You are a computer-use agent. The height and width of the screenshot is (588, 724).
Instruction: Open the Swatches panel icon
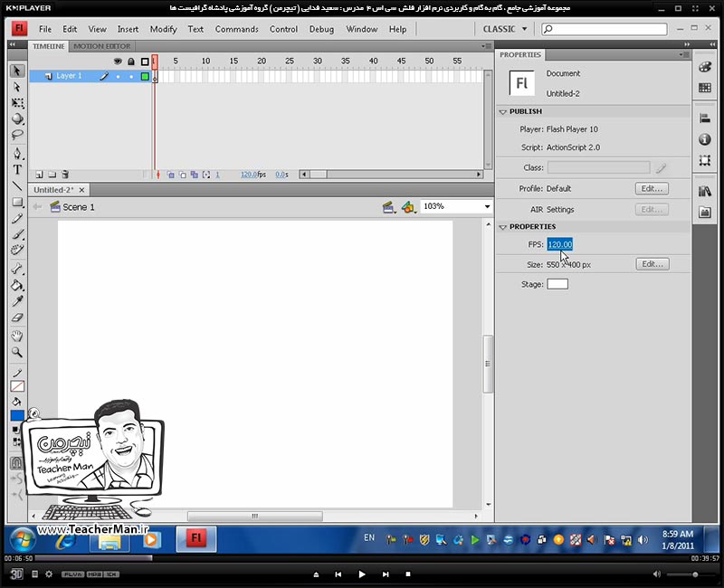point(705,88)
